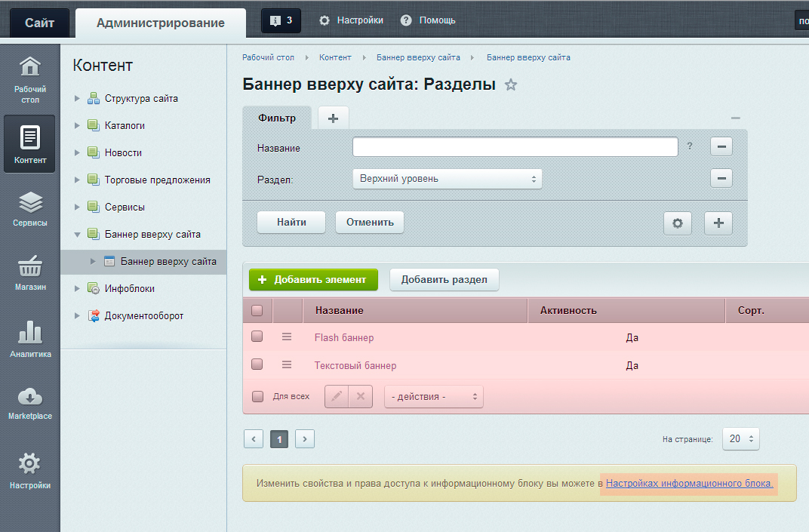Check the Текстовый баннер row checkbox

pos(257,364)
